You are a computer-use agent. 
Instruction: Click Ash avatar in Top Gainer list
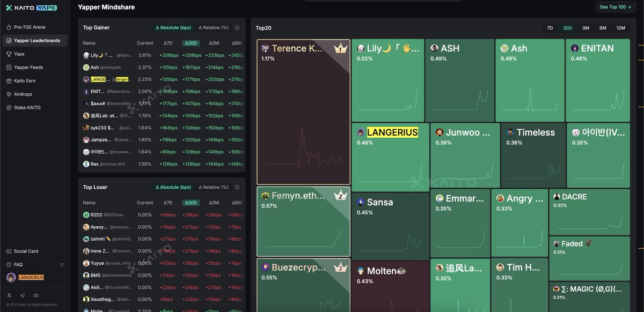click(x=86, y=68)
